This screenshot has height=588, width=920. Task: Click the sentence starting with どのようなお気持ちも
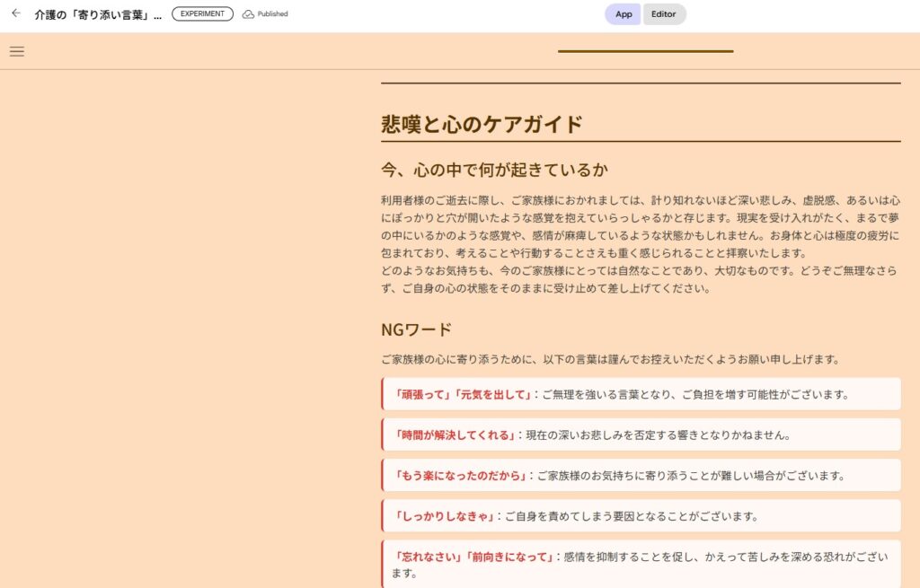tap(640, 279)
